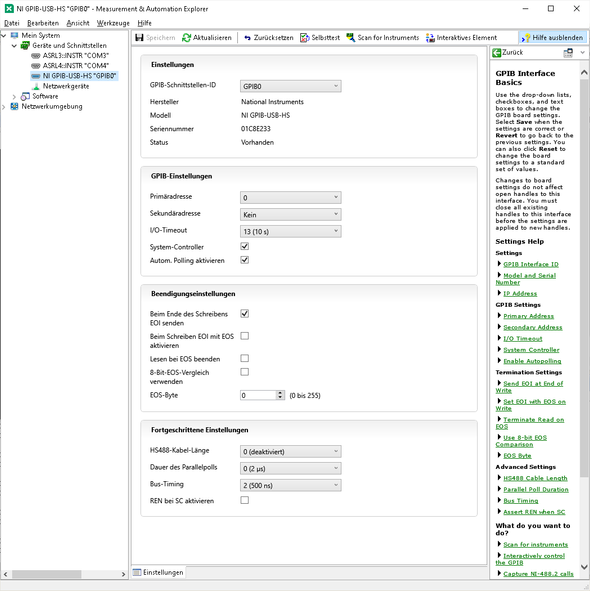
Task: Expand the Software tree node
Action: click(x=14, y=97)
